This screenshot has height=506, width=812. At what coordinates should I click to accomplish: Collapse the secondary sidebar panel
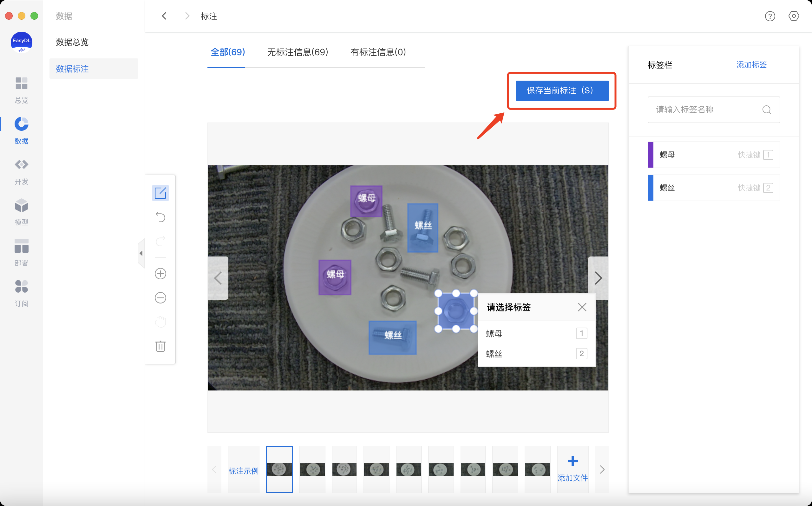(x=141, y=253)
